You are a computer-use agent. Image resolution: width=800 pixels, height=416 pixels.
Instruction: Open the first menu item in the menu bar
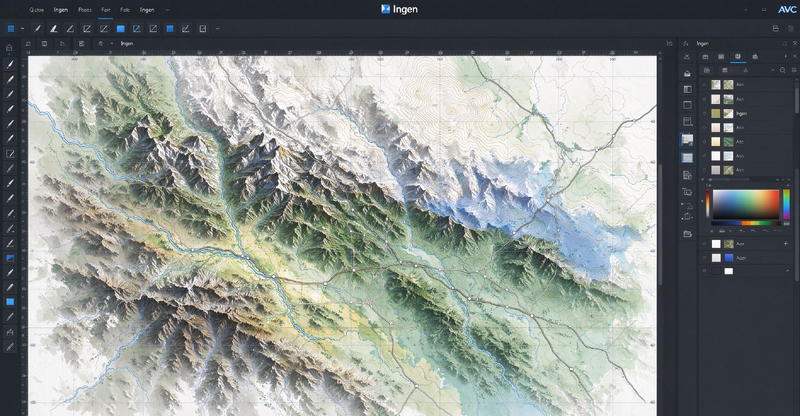pos(36,10)
